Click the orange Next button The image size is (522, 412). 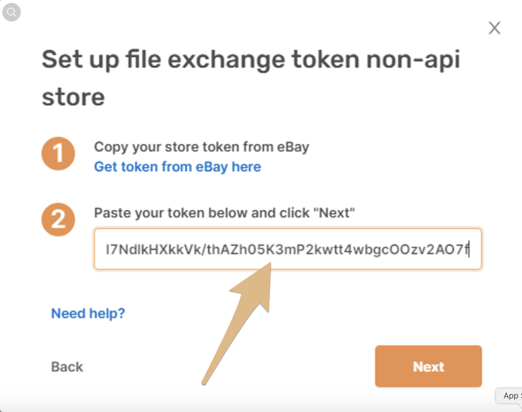(428, 366)
